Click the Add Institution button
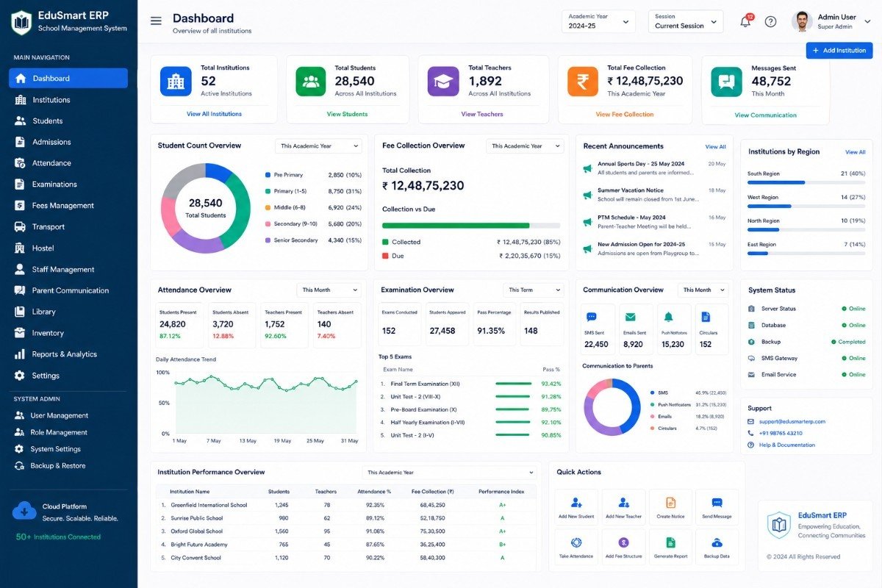 (x=839, y=50)
